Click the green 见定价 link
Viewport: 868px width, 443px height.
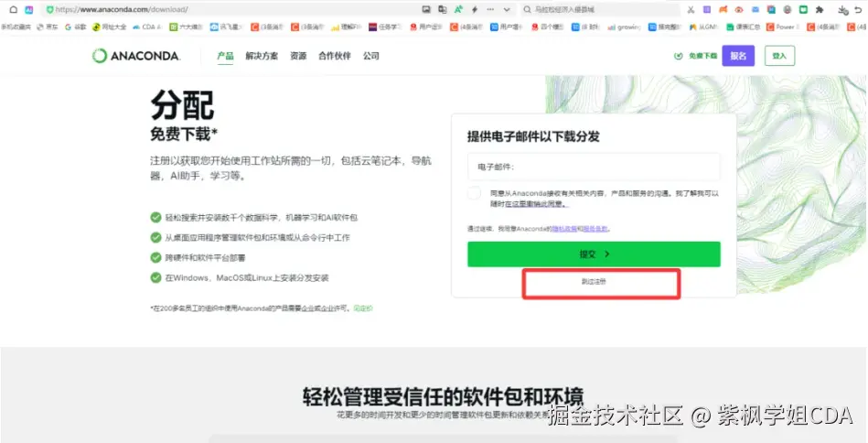363,308
